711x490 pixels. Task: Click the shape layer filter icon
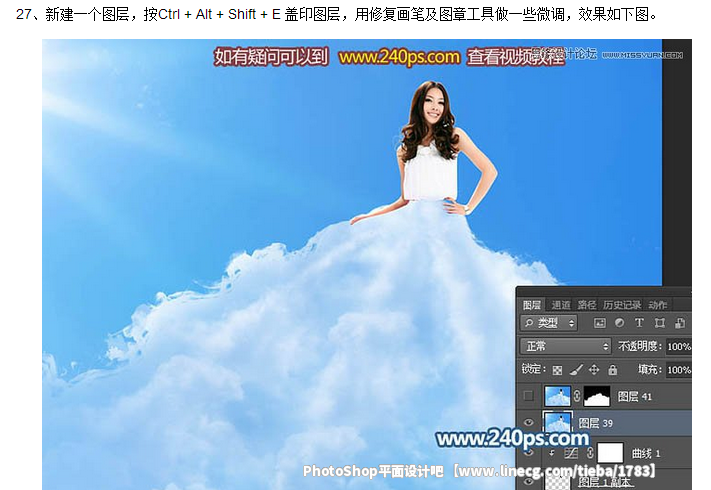pos(660,323)
